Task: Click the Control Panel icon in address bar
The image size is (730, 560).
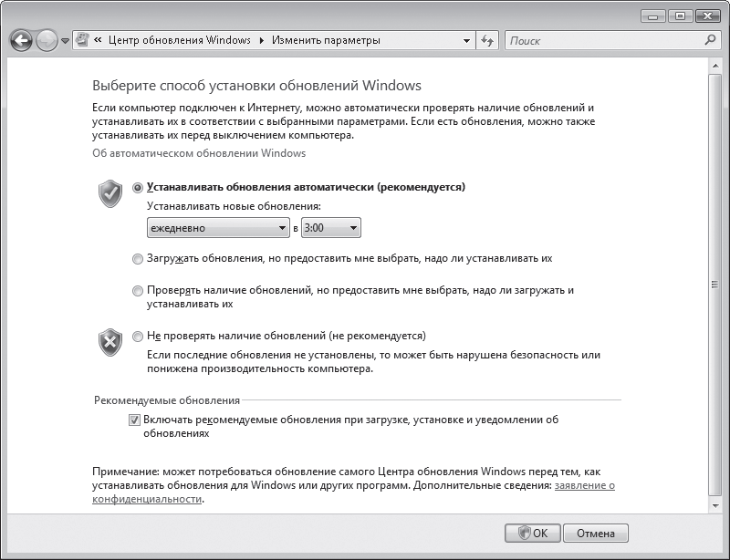Action: point(82,40)
